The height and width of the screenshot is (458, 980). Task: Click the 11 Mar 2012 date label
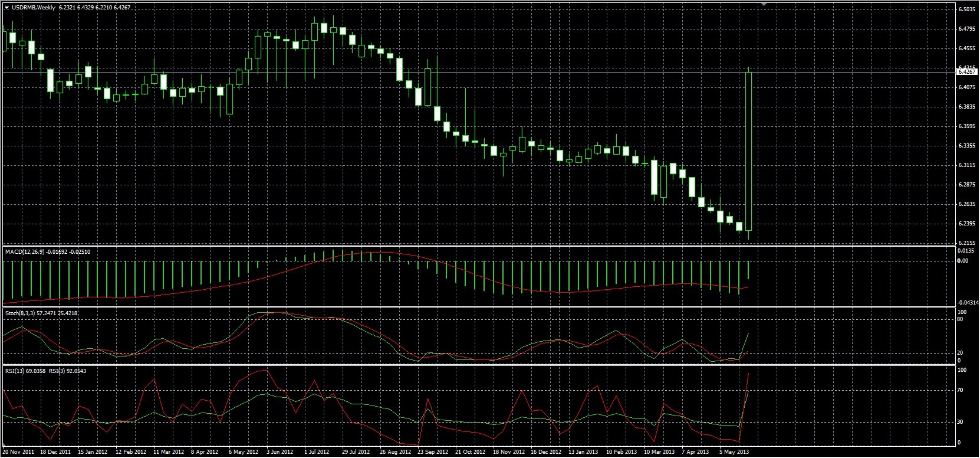169,452
